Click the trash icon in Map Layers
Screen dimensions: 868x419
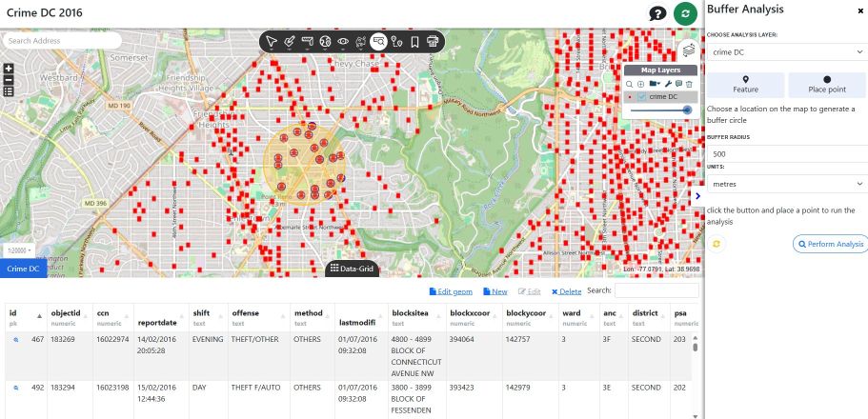click(689, 84)
